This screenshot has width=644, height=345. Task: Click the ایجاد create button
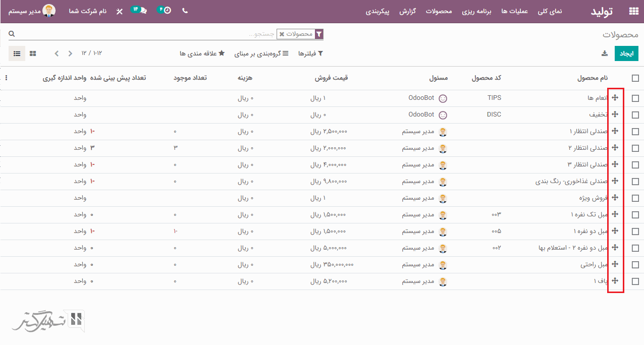tap(626, 53)
